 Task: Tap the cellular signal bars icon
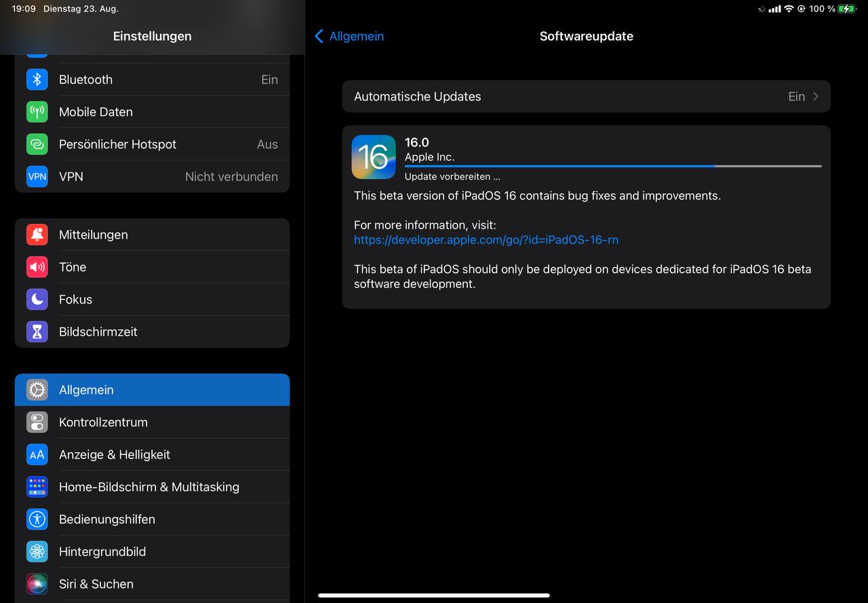click(x=774, y=9)
